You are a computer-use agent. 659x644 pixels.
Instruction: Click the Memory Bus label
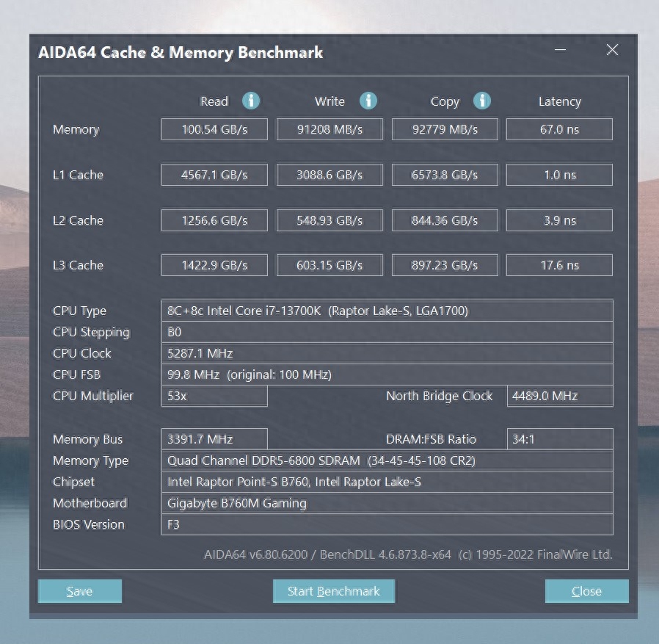tap(87, 440)
